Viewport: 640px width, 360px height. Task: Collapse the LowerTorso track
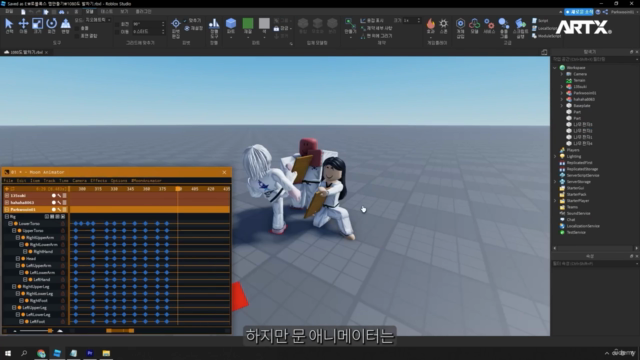[x=10, y=224]
